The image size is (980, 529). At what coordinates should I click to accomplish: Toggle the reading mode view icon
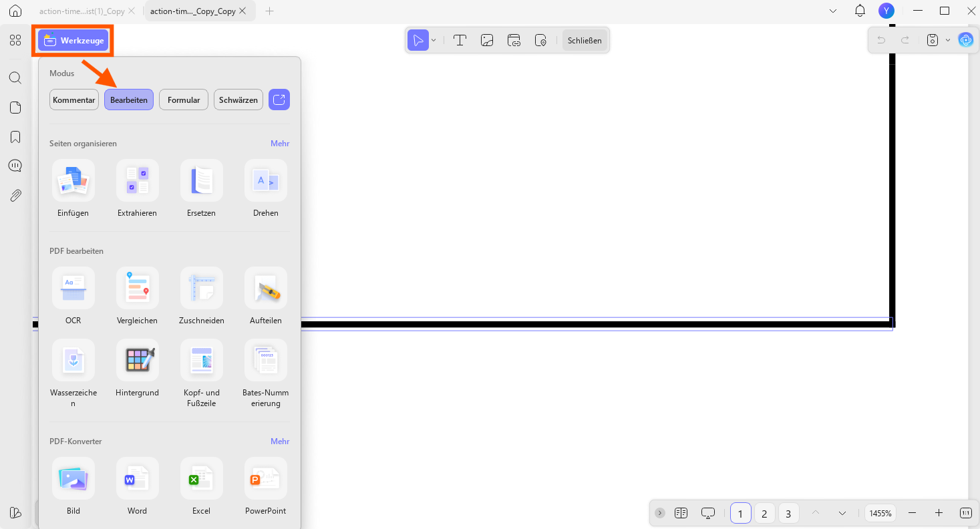(681, 513)
